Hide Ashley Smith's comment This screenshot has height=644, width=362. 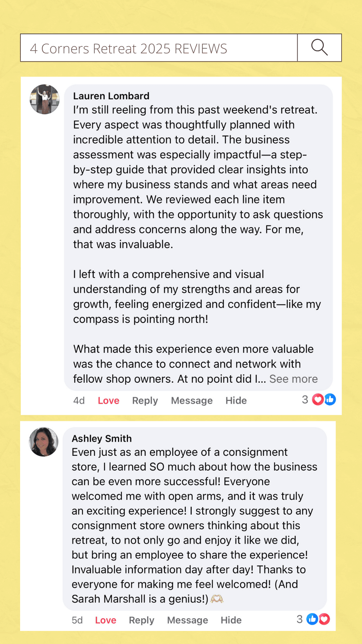(x=231, y=620)
